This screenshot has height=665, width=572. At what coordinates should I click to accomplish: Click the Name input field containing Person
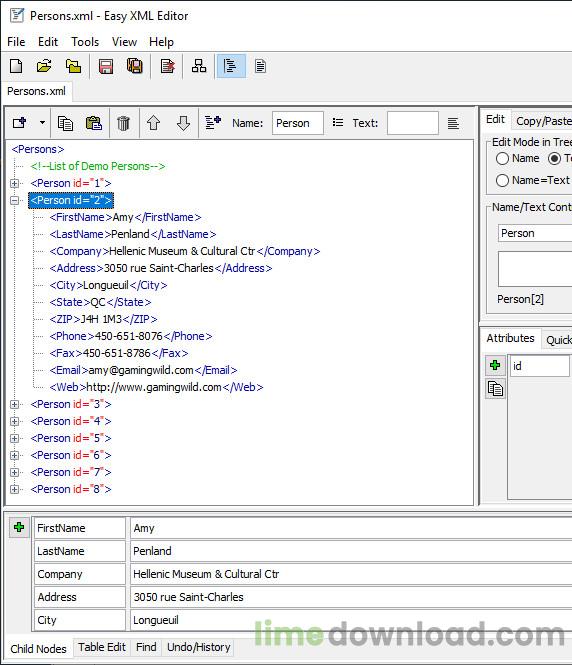(x=298, y=123)
